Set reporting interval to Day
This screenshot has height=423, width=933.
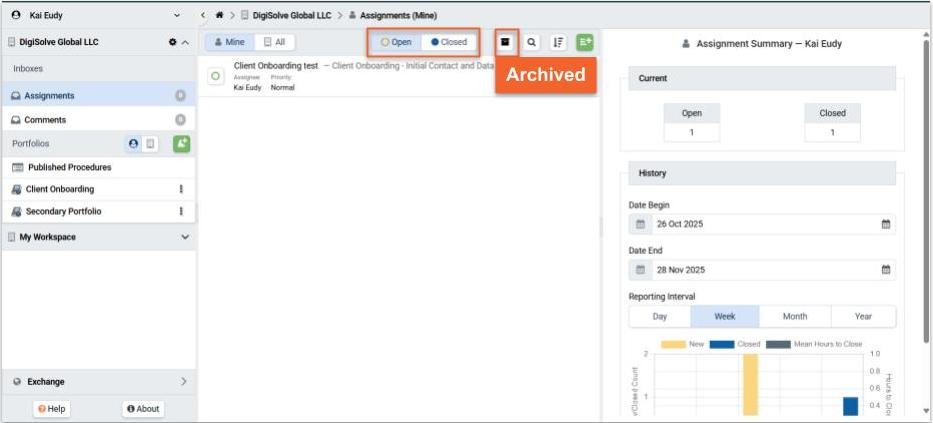click(x=659, y=317)
